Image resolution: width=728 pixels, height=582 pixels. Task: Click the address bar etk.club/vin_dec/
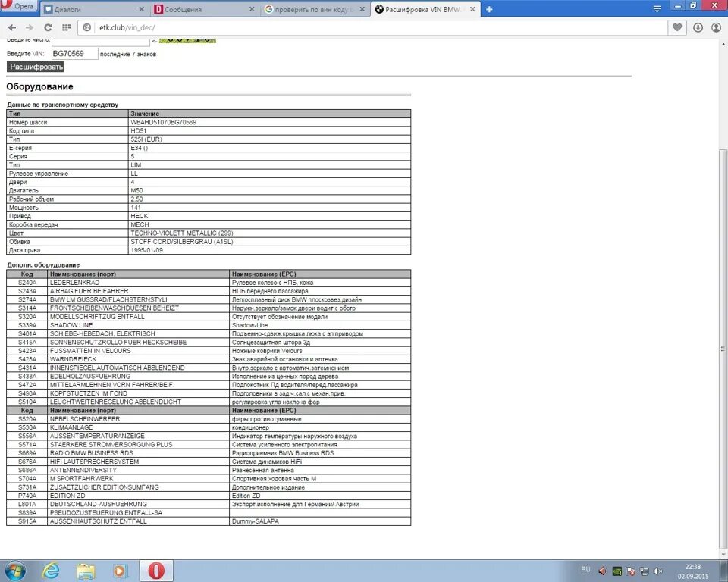[x=373, y=28]
